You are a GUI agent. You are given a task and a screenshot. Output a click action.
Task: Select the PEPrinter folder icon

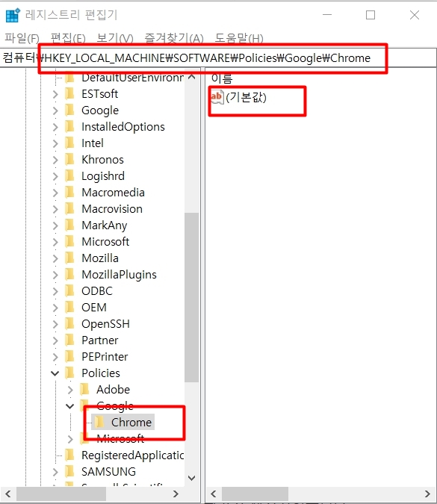coord(69,356)
